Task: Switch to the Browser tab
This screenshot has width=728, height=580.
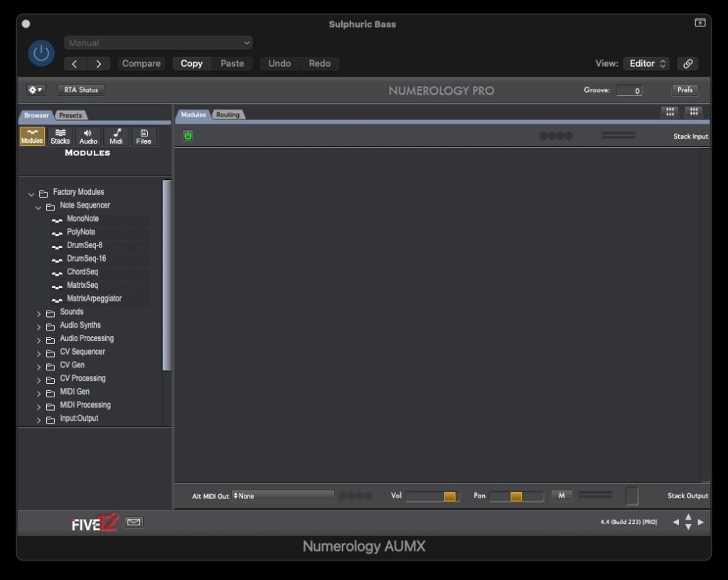Action: 36,115
